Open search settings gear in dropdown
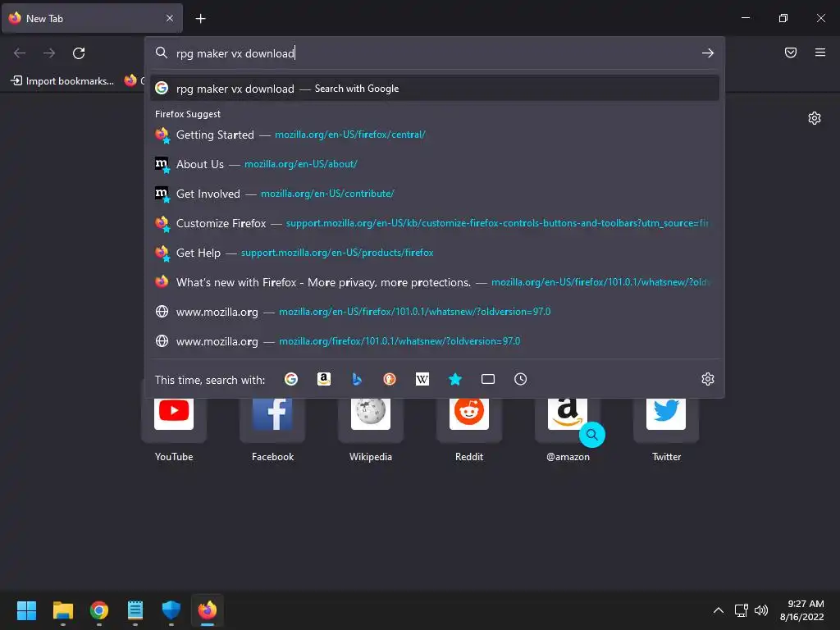This screenshot has width=840, height=630. (x=708, y=379)
